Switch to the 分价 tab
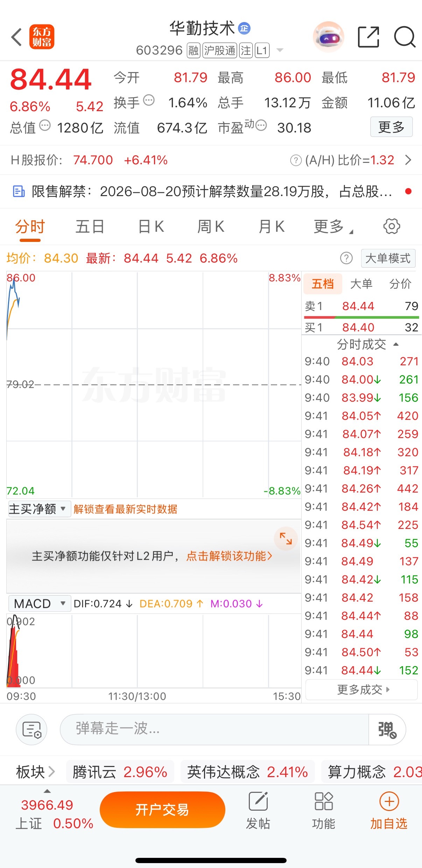Image resolution: width=422 pixels, height=868 pixels. pos(400,284)
